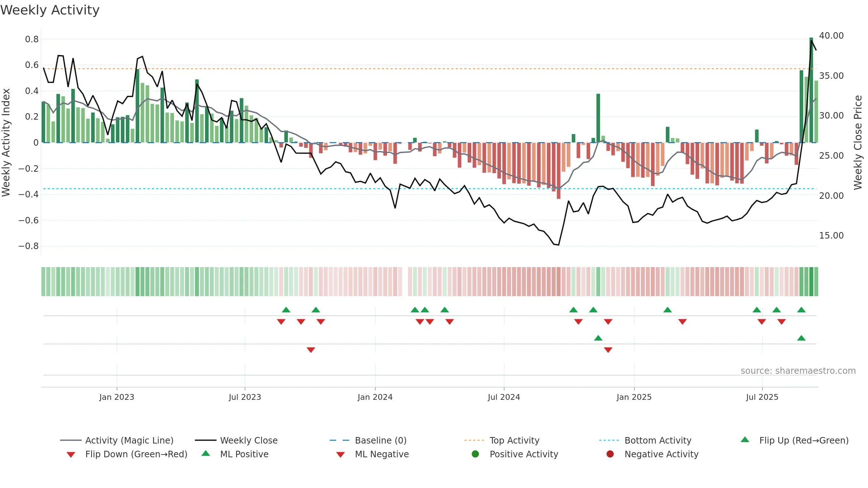Click the 15.00 price axis label
This screenshot has height=488, width=868.
(831, 236)
